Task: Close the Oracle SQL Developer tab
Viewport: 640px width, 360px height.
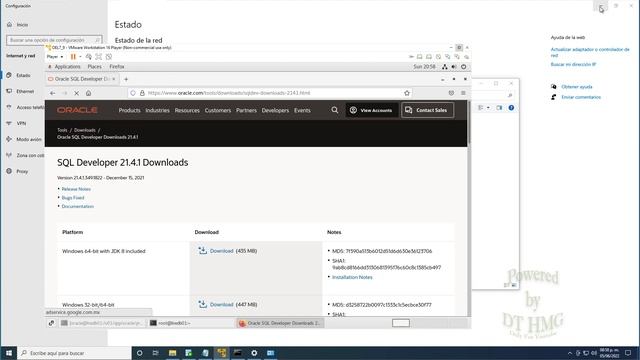Action: [113, 79]
